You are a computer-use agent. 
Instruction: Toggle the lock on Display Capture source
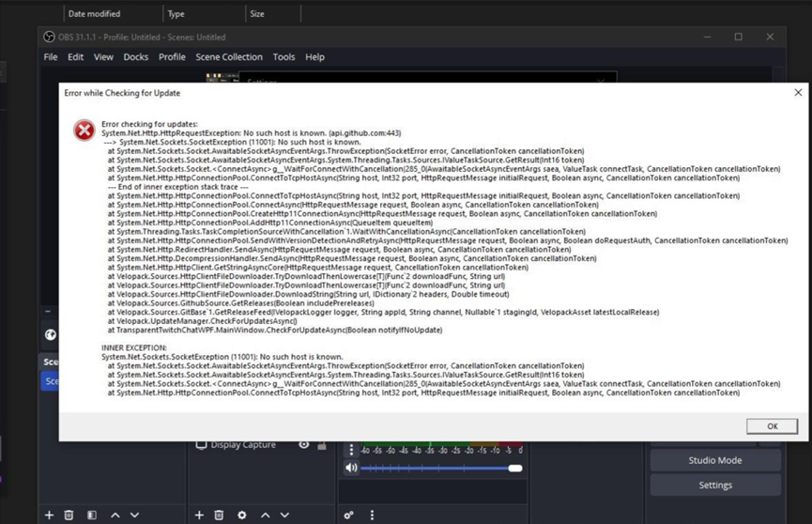point(322,445)
